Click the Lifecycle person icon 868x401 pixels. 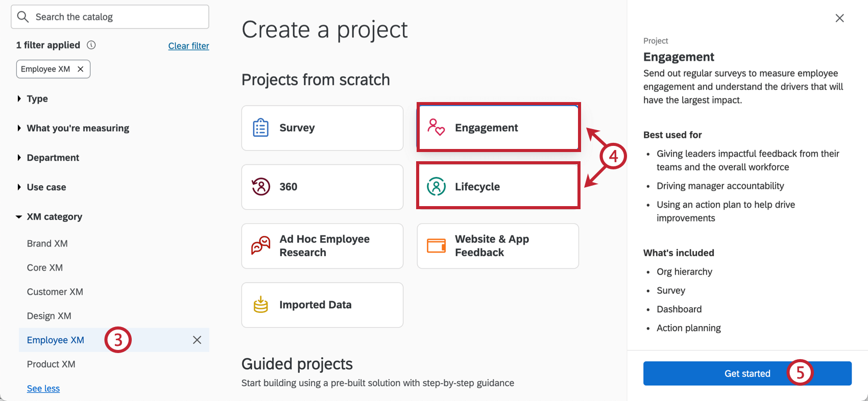click(436, 187)
